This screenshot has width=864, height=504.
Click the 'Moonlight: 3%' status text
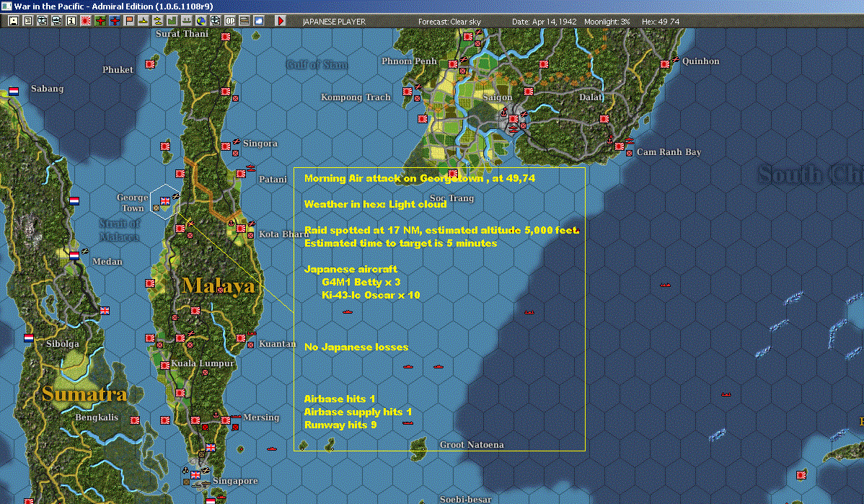click(607, 22)
